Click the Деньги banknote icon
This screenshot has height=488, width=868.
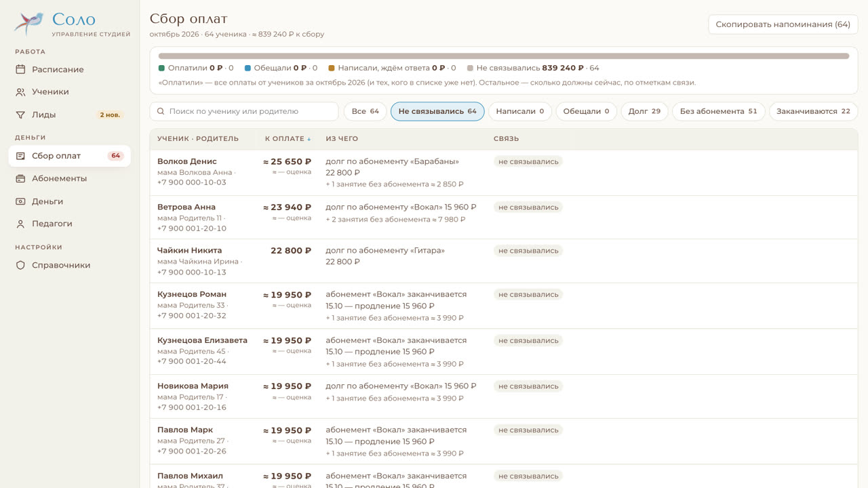coord(20,201)
